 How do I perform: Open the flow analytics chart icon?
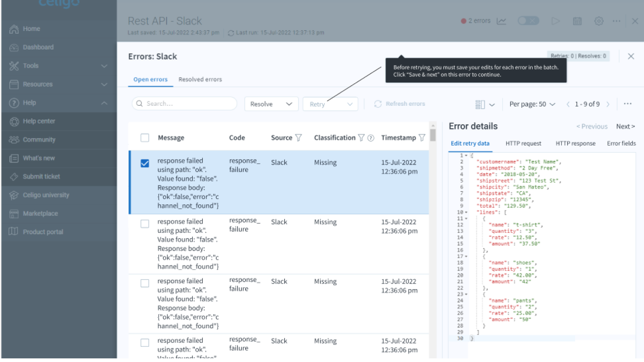pos(501,21)
